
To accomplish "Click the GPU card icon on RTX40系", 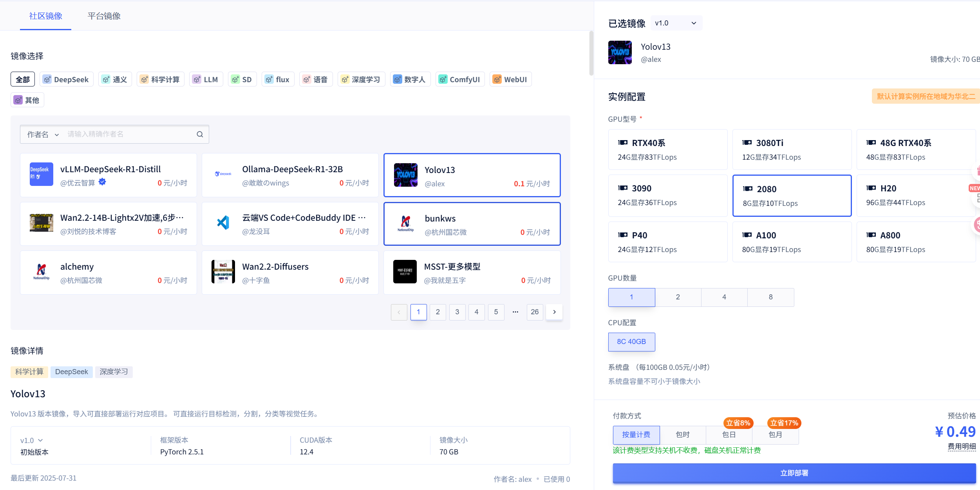I will [x=623, y=143].
